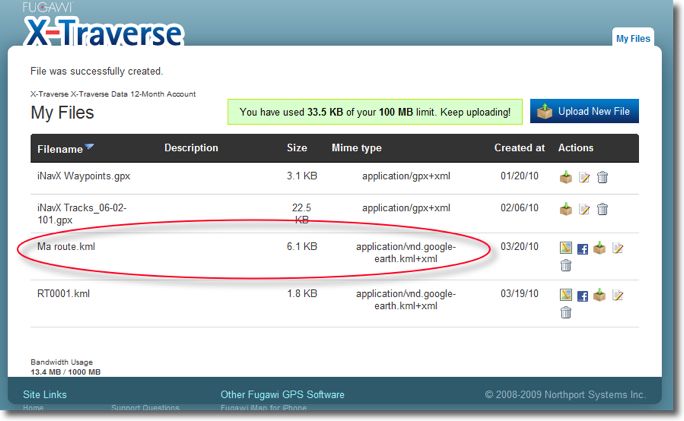Edit the RT0001.kml entry
The height and width of the screenshot is (421, 684).
coord(618,295)
